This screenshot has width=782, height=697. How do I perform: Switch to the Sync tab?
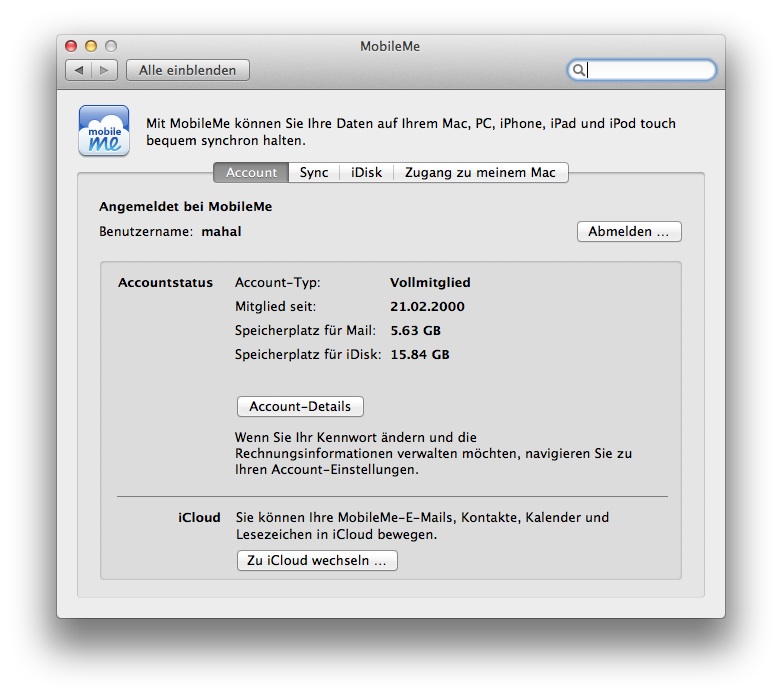(314, 173)
